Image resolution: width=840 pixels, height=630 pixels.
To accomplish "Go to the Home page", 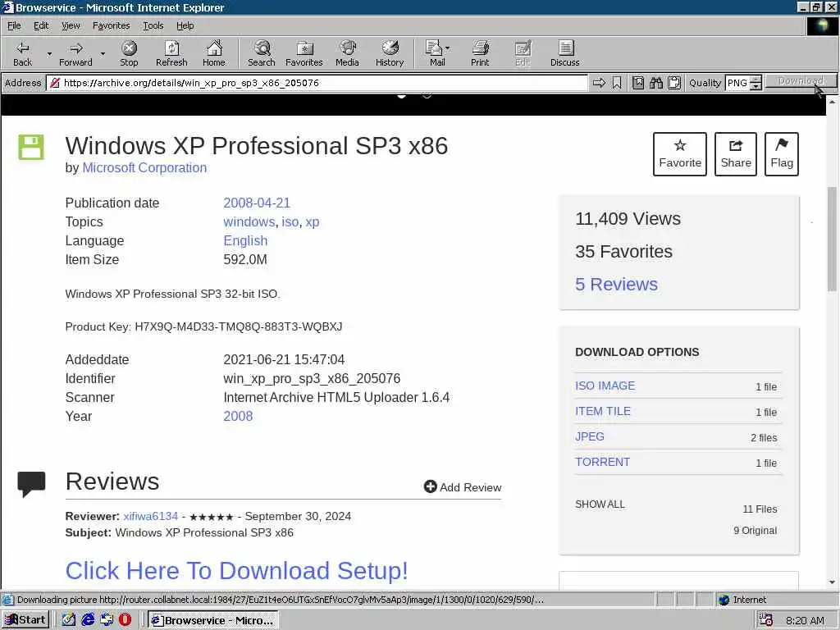I will (214, 53).
